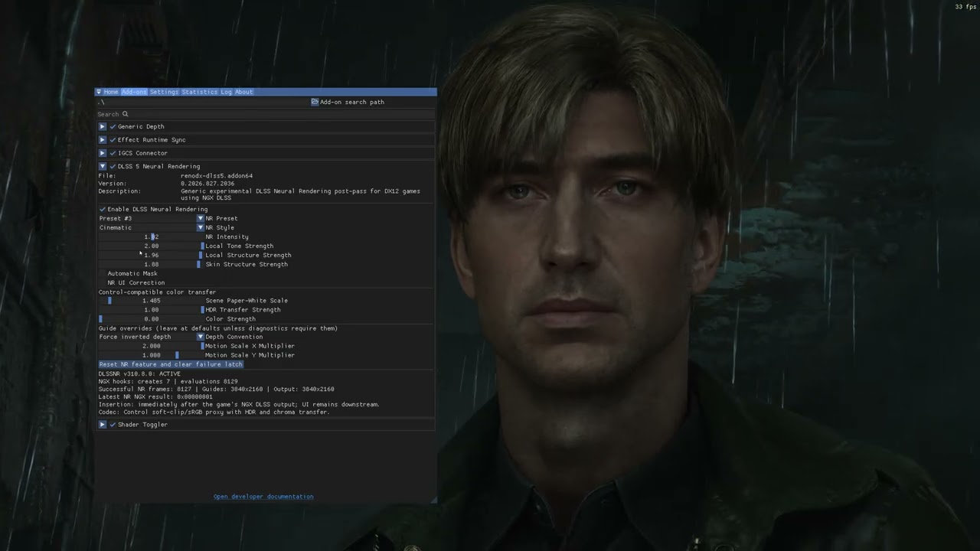Open the Add-on search path folder icon
The height and width of the screenshot is (551, 980).
(315, 102)
